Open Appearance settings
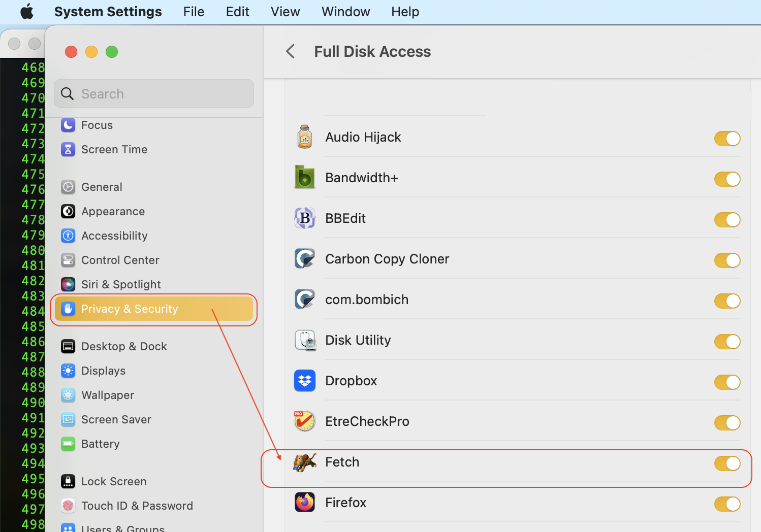 [x=154, y=211]
